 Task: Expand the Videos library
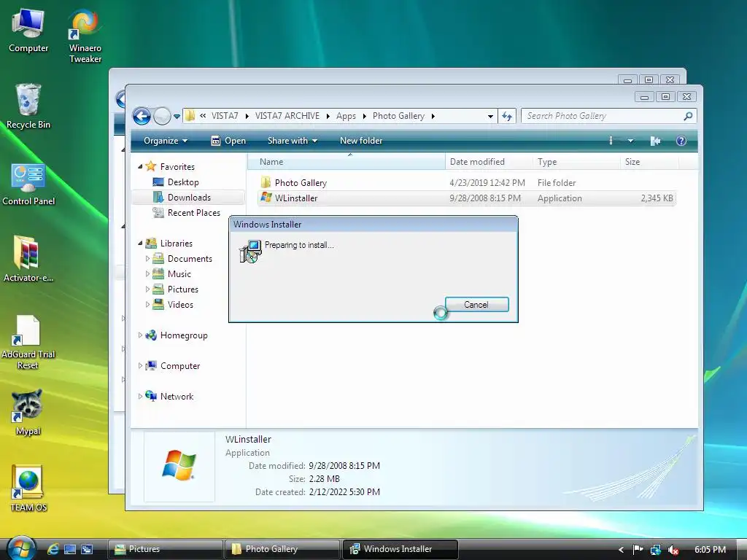(147, 304)
